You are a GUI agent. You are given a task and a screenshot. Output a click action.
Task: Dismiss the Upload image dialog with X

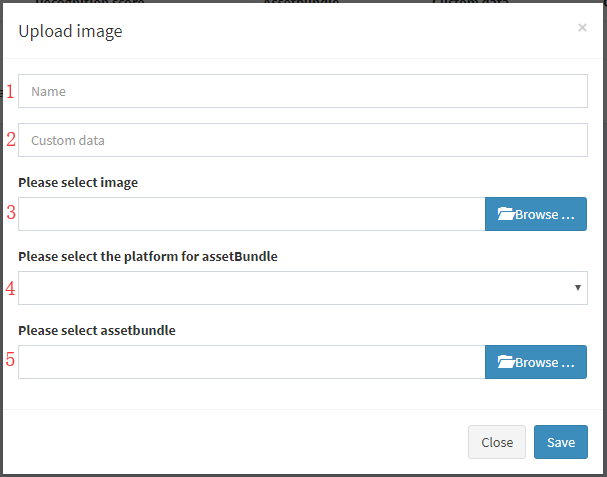click(582, 27)
